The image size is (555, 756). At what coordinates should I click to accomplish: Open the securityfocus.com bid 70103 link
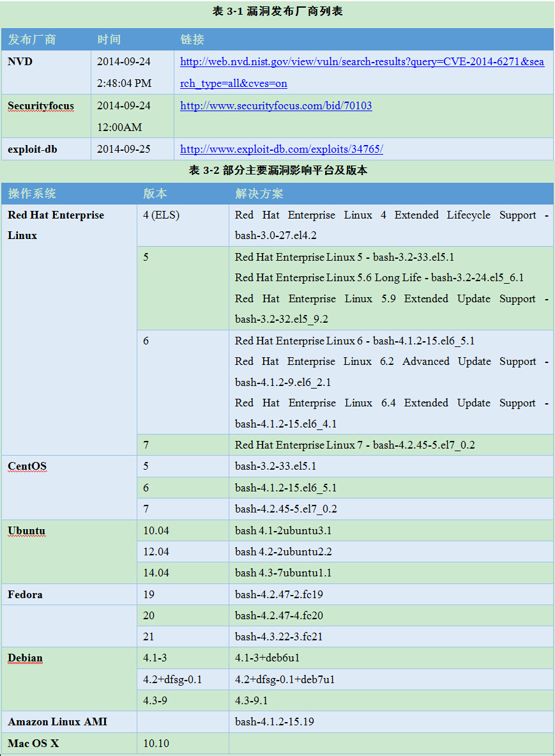[276, 105]
